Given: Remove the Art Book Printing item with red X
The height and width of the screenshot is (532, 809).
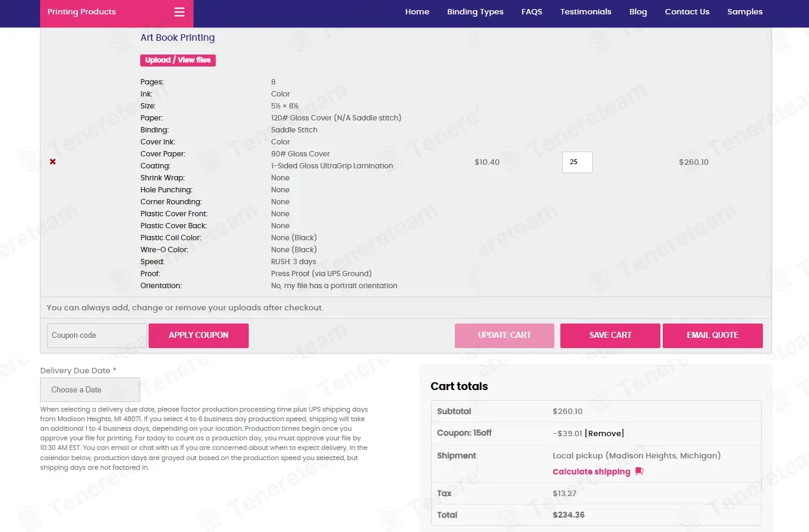Looking at the screenshot, I should 53,162.
